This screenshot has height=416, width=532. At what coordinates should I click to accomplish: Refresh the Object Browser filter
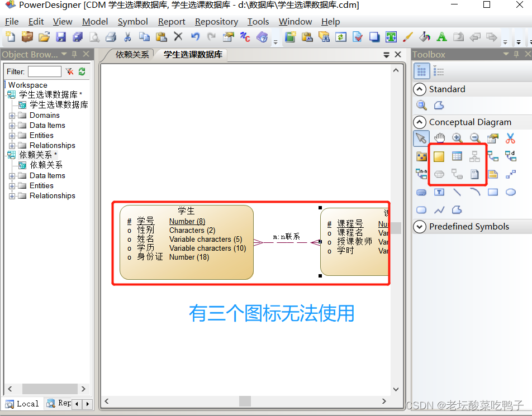coord(82,71)
